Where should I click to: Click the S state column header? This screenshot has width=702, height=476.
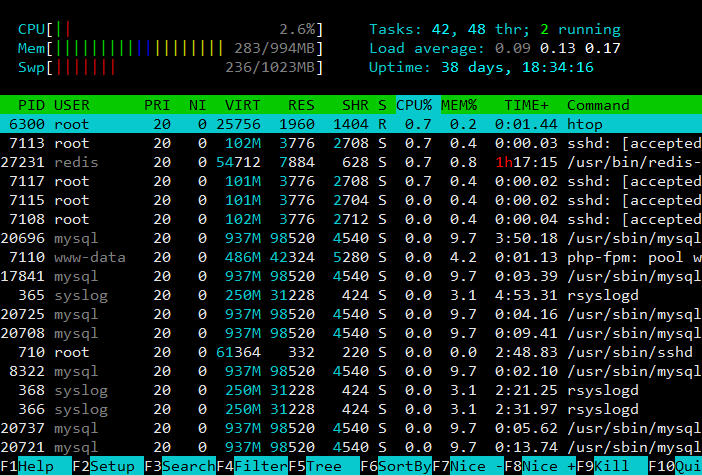[x=382, y=105]
